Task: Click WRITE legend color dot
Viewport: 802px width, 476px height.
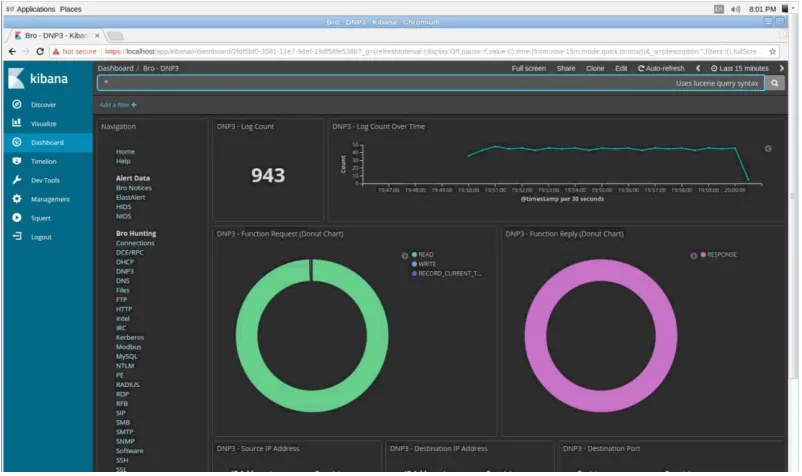Action: [414, 264]
